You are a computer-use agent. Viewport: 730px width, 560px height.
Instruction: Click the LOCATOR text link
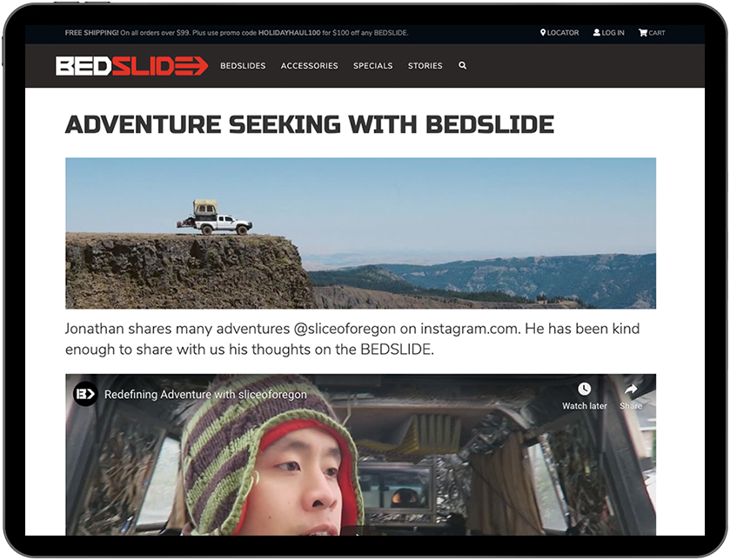point(563,32)
